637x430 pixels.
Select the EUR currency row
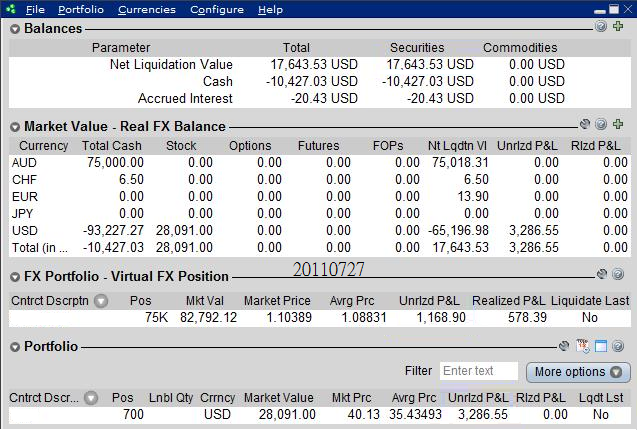320,197
